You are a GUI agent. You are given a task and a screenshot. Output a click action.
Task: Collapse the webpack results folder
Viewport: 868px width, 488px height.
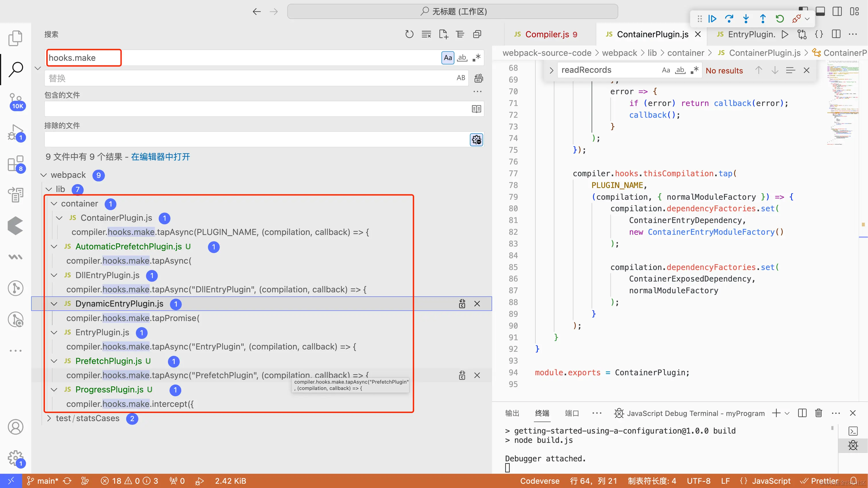(x=43, y=175)
